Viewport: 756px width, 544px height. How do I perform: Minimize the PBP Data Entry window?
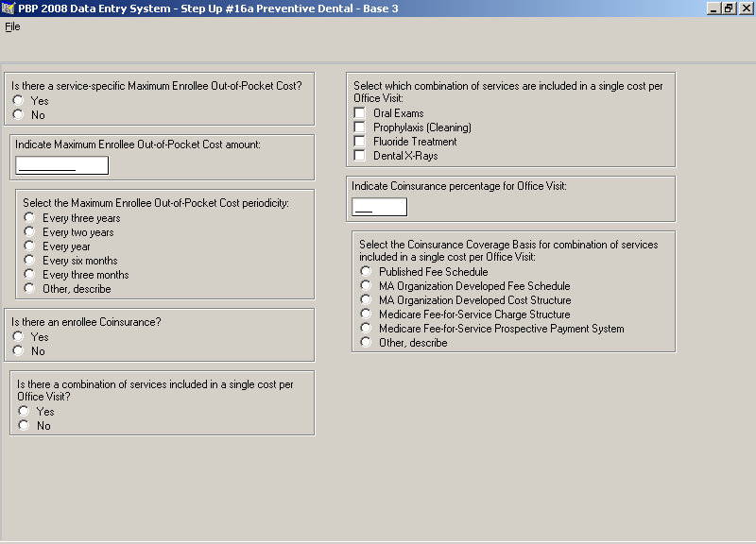pyautogui.click(x=713, y=8)
